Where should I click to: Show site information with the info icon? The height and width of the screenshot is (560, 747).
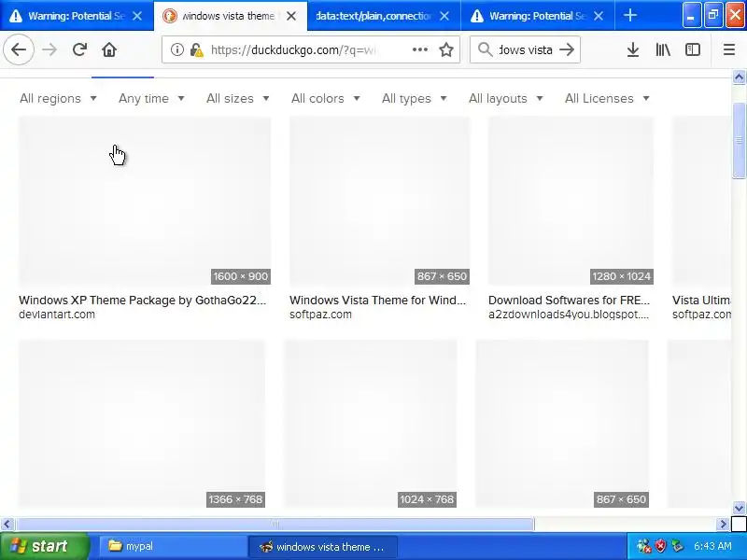176,49
